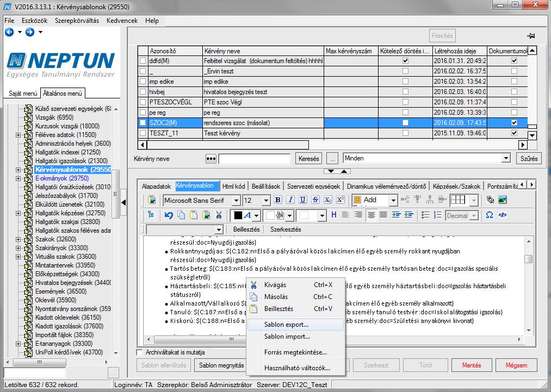Open the Minden filter dropdown

506,158
